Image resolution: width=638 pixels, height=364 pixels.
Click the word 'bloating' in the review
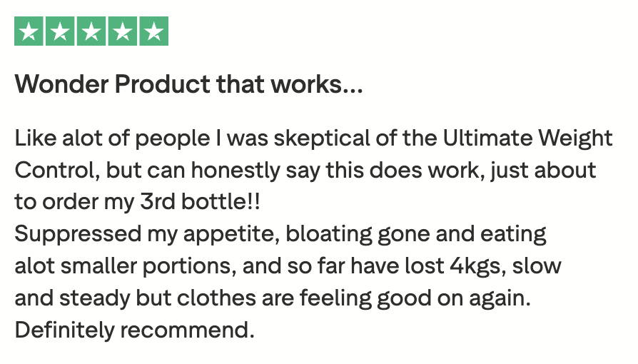click(329, 234)
